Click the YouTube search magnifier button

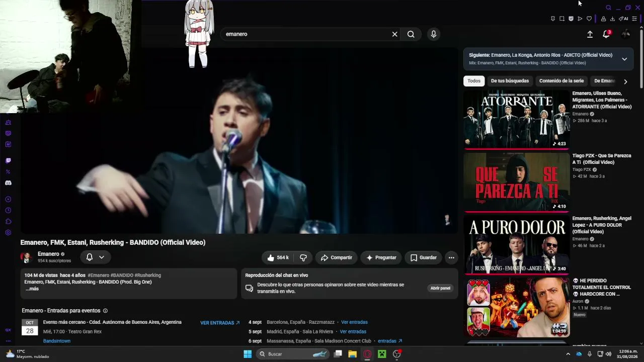click(x=411, y=34)
